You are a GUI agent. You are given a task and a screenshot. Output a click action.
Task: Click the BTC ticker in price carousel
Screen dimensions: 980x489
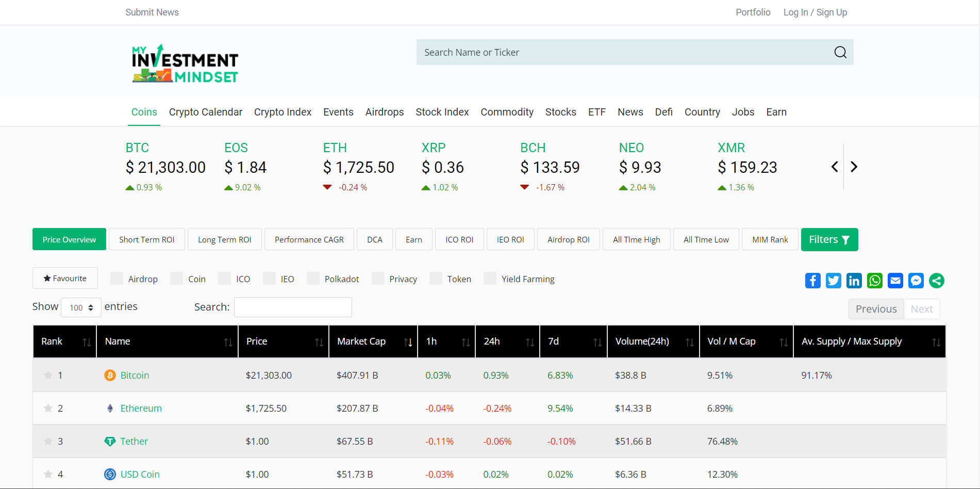[x=137, y=148]
